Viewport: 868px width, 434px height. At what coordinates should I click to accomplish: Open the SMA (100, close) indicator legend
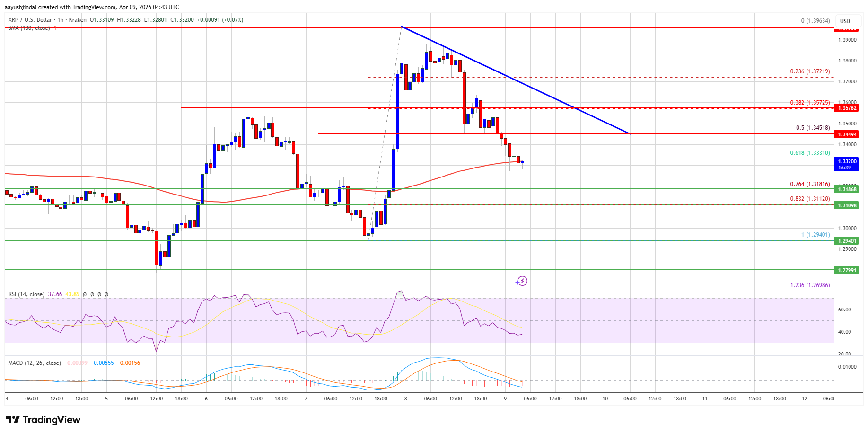28,27
